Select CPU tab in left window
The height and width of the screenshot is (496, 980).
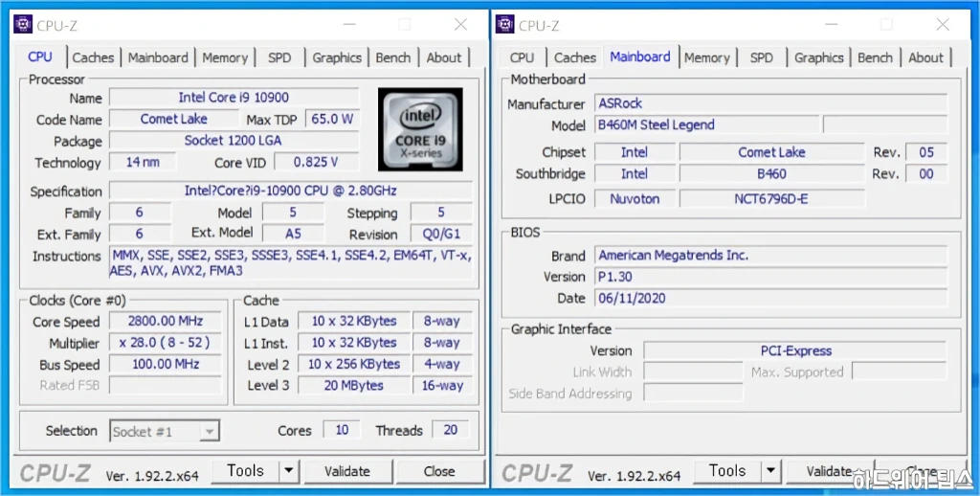tap(40, 56)
